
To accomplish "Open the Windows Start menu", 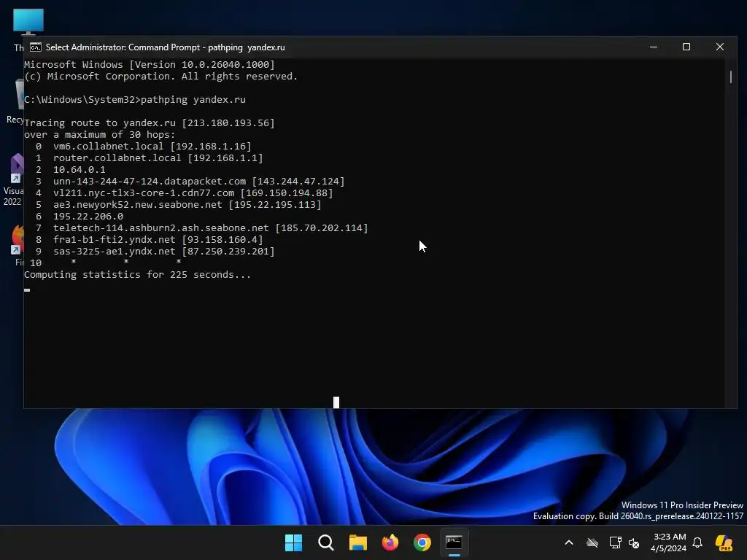I will 293,542.
